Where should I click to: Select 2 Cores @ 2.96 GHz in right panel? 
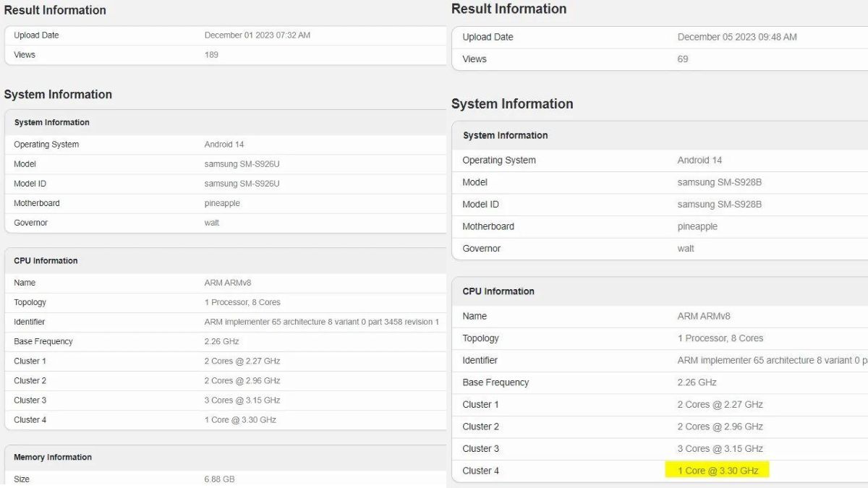coord(720,427)
